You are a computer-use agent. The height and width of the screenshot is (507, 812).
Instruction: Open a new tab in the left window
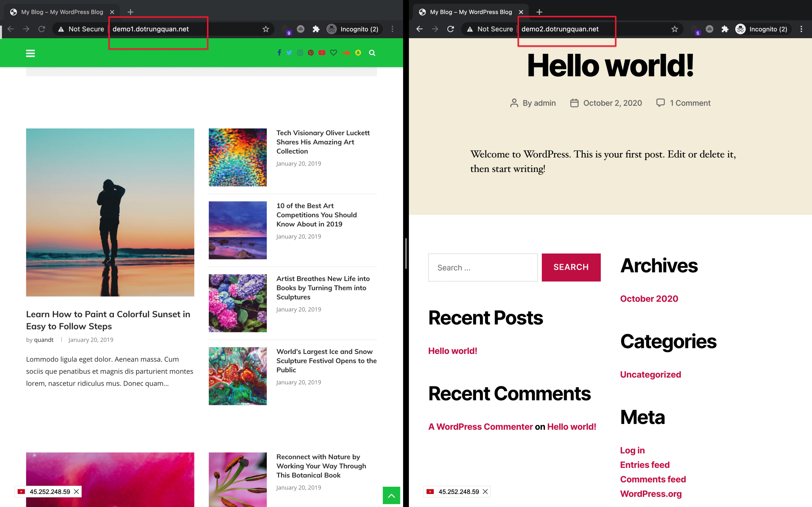point(131,12)
